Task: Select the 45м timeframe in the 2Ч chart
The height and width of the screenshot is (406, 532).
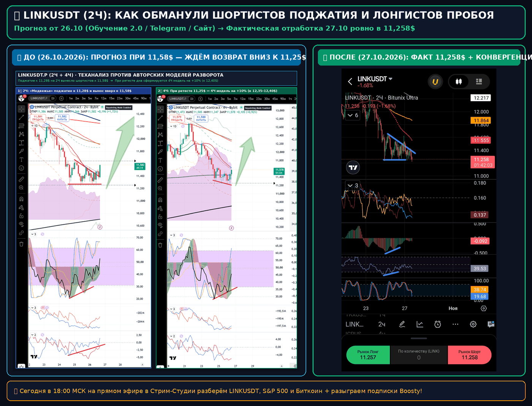Action: 136,98
